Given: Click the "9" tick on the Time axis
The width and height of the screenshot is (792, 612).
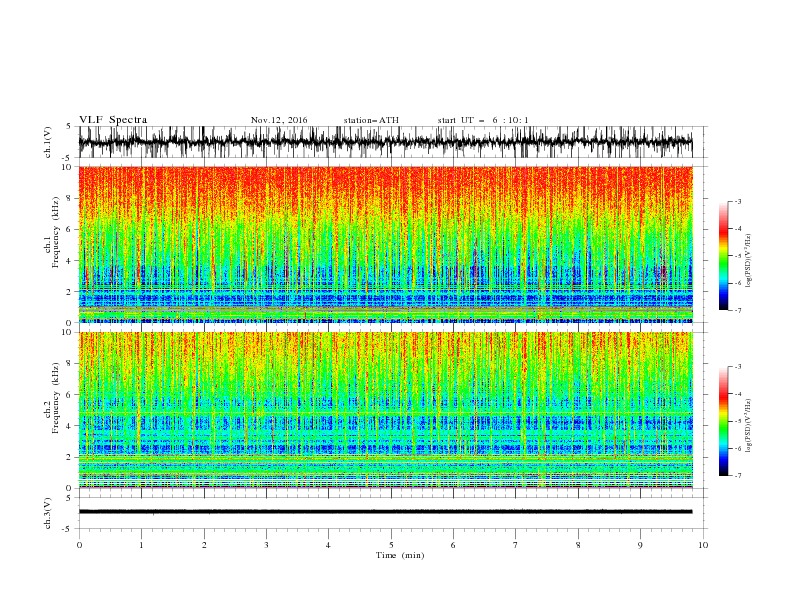Looking at the screenshot, I should [640, 545].
